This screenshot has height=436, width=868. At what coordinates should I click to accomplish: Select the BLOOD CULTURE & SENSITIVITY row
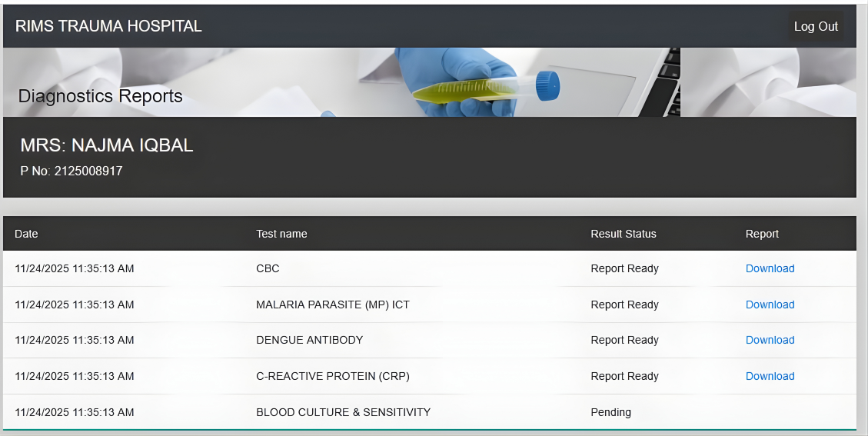(343, 412)
